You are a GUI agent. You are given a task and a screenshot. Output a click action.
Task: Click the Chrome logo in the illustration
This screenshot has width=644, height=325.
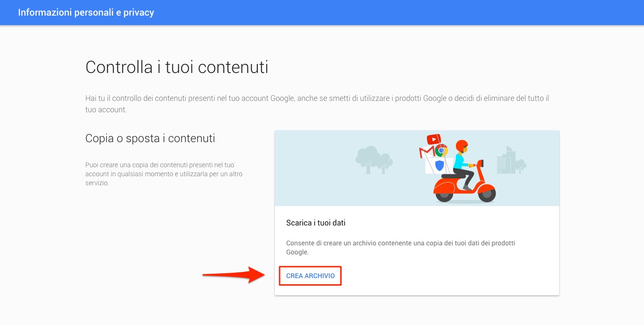(441, 151)
